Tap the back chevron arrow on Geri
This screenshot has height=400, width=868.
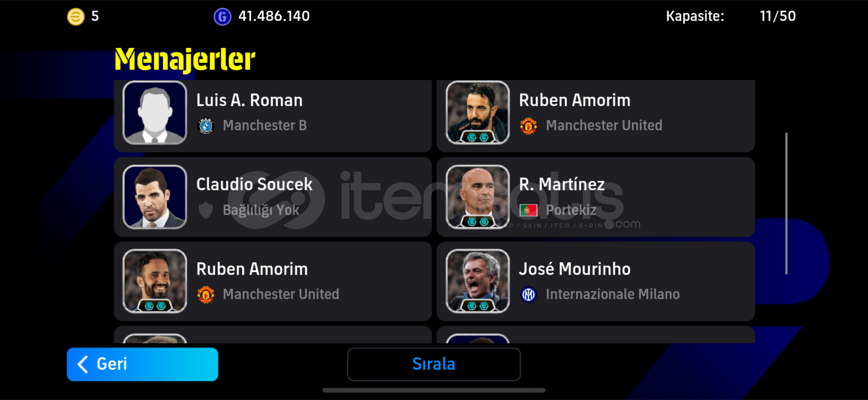pos(83,364)
